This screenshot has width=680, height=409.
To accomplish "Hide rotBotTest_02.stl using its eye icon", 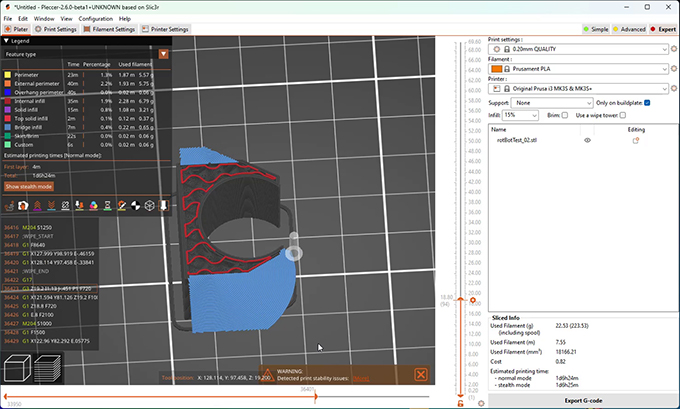I will (x=588, y=140).
